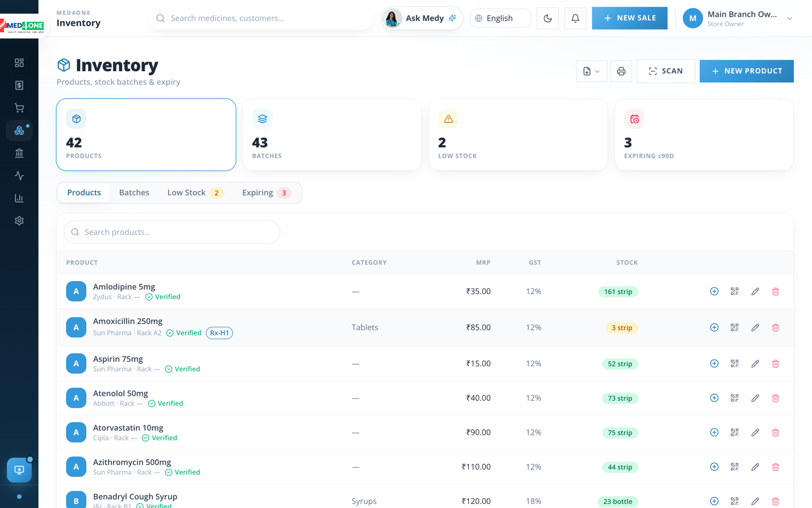The width and height of the screenshot is (812, 508).
Task: Edit the Azithromycin 500mg product
Action: point(755,467)
